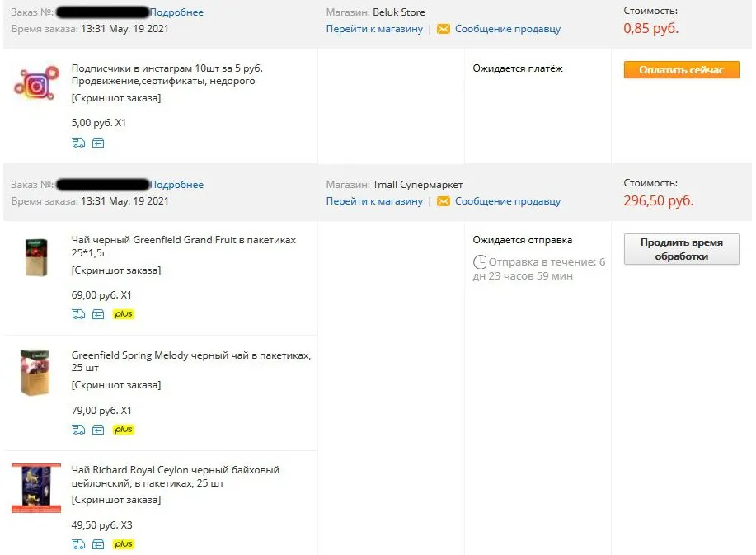Click envelope icon for Tmall Супермаркет seller message
Viewport: 756px width, 555px height.
point(443,201)
